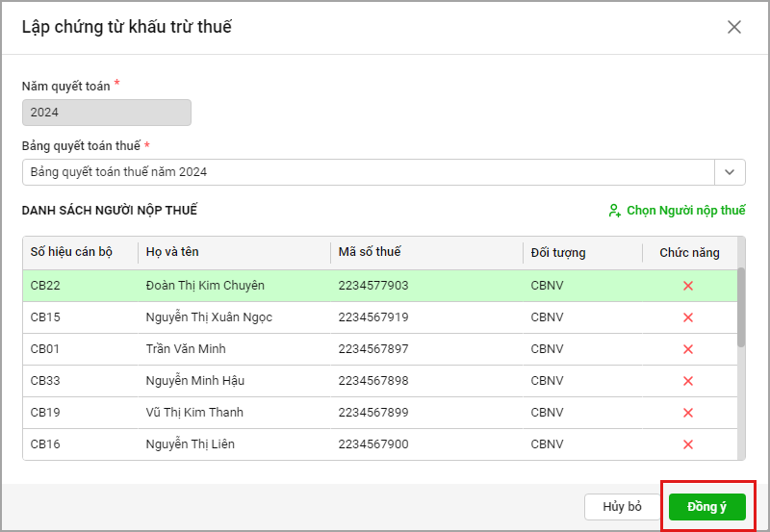Click the Hủy bỏ button
The width and height of the screenshot is (770, 532).
(622, 507)
